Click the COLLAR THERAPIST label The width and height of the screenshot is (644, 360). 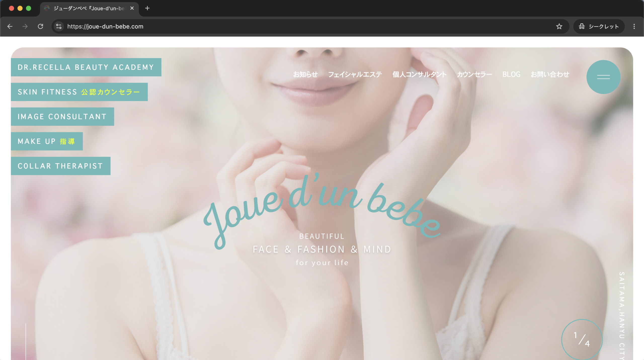(x=61, y=166)
